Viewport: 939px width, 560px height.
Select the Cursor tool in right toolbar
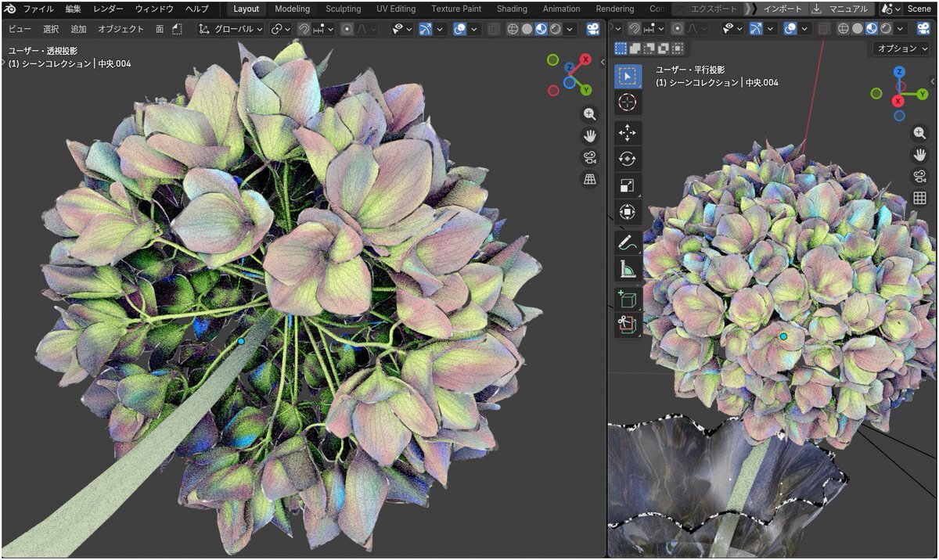coord(628,102)
